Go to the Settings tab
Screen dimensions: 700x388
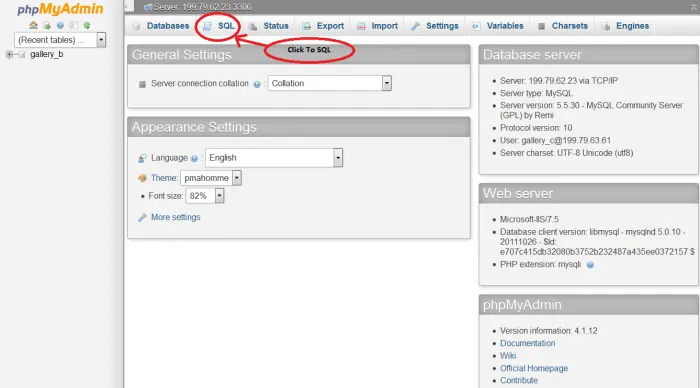click(435, 26)
